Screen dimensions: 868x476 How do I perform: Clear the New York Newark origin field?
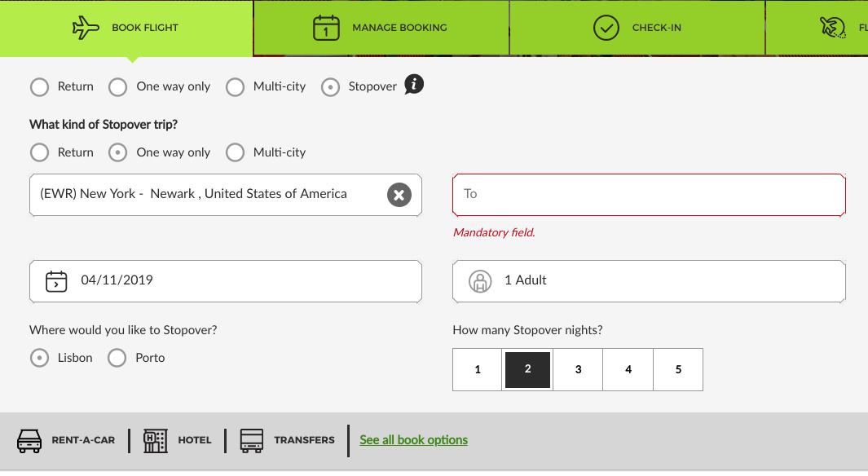click(399, 195)
